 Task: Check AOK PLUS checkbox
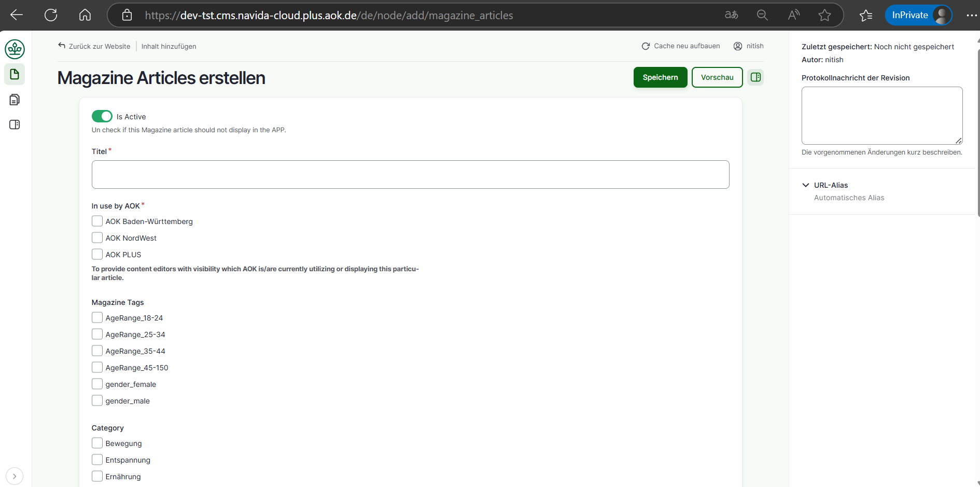pos(97,254)
